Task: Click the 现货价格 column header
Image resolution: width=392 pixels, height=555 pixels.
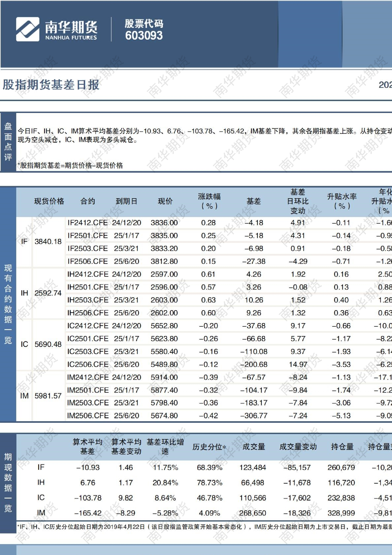Action: coord(49,201)
